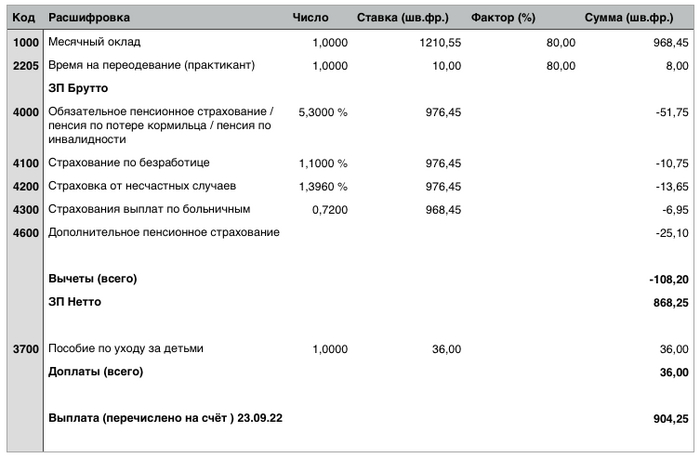Select code 1000 in the first row
This screenshot has width=700, height=458.
coord(24,43)
